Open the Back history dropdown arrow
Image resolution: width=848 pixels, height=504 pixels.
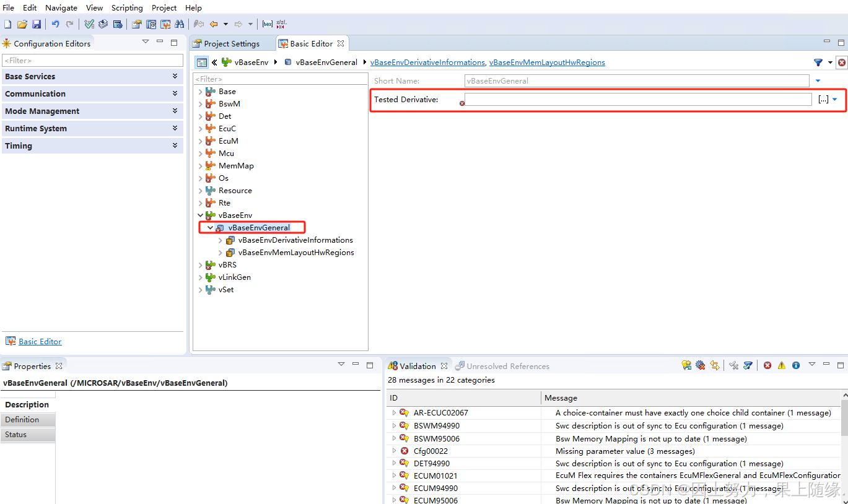[225, 24]
